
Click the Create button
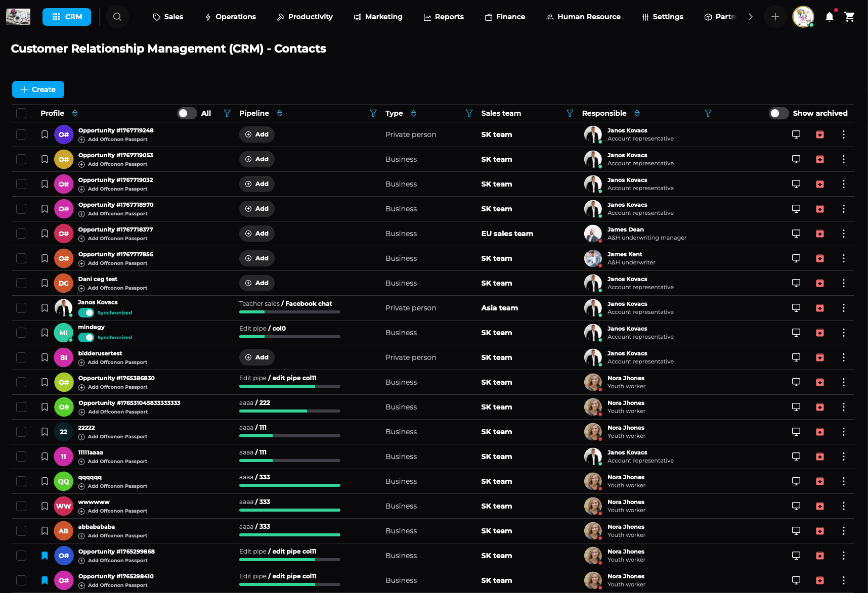38,89
